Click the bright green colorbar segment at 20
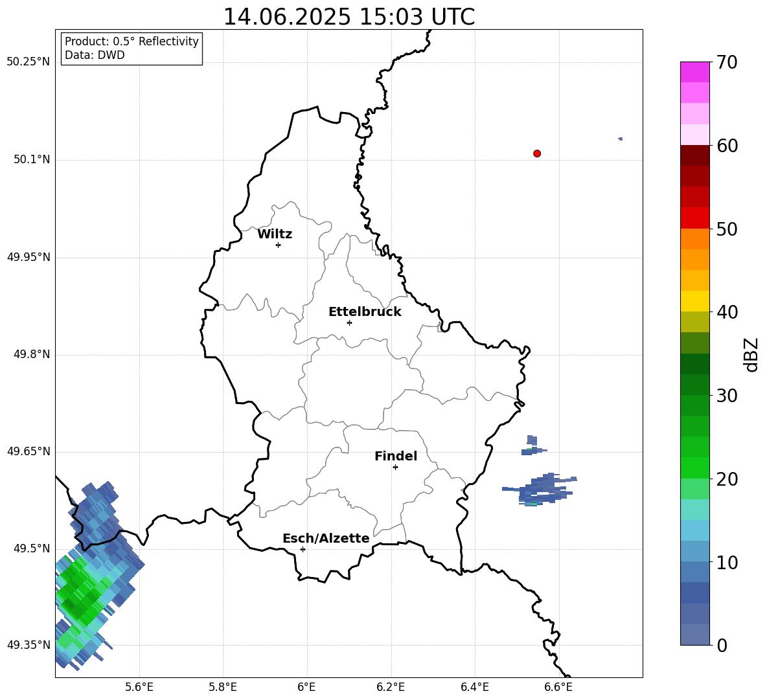 tap(694, 468)
